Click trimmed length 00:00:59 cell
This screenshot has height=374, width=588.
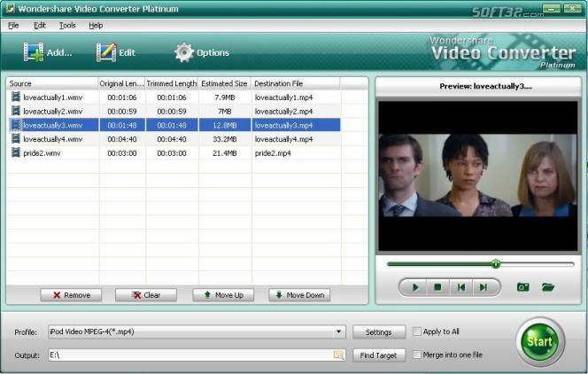(172, 112)
